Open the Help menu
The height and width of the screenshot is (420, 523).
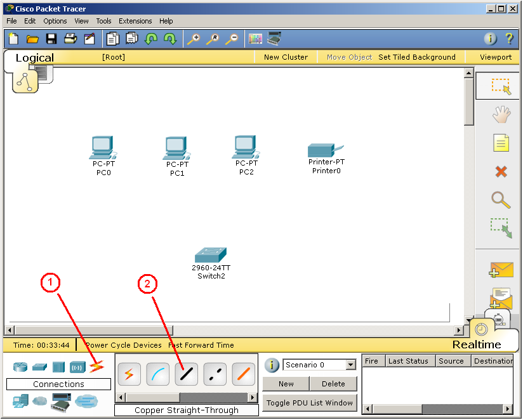pyautogui.click(x=166, y=21)
